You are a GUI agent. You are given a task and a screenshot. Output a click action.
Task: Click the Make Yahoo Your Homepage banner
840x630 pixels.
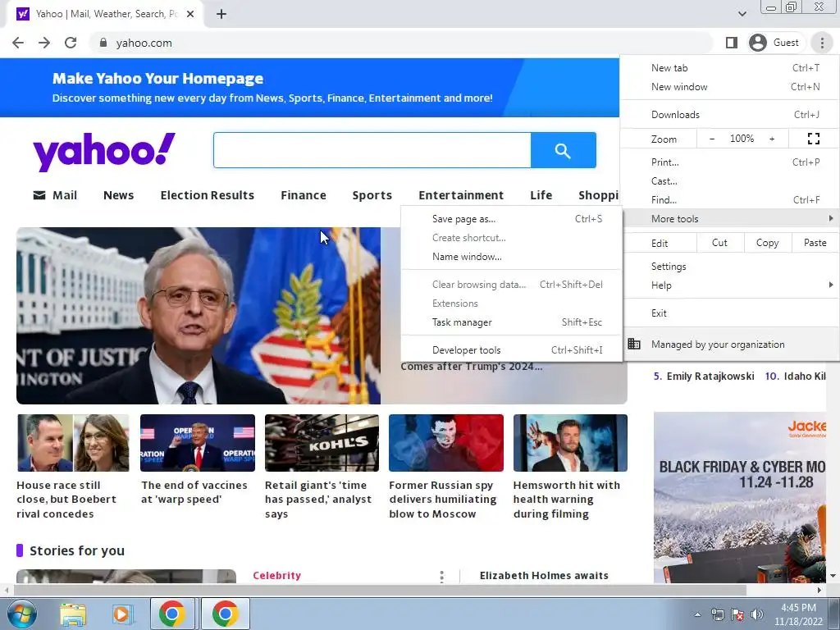coord(309,88)
